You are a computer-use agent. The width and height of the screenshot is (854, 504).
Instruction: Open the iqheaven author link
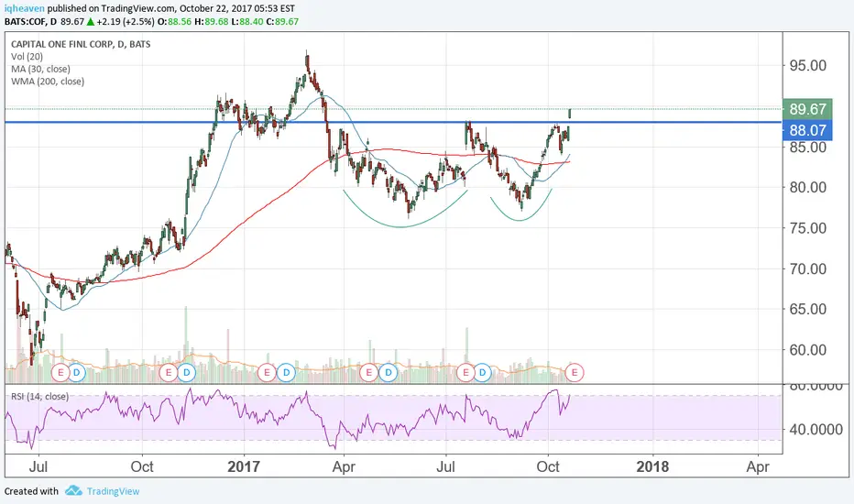[x=25, y=9]
